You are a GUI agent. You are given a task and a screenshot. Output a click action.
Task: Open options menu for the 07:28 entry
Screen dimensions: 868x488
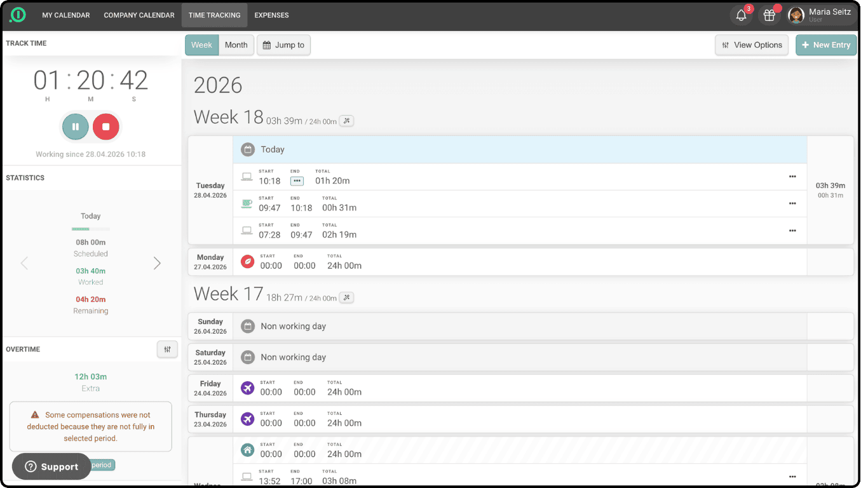[x=792, y=231]
